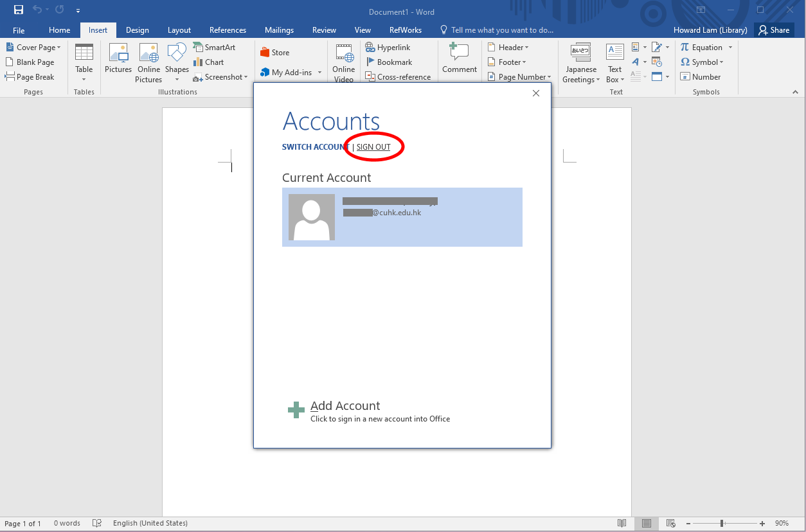Insert a Bookmark
Viewport: 806px width, 532px height.
390,62
